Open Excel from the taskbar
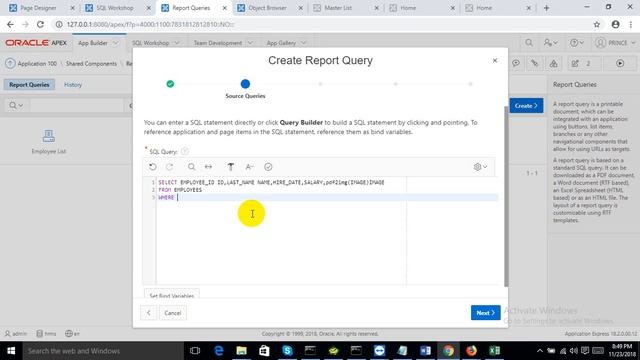640x360 pixels. click(x=494, y=351)
